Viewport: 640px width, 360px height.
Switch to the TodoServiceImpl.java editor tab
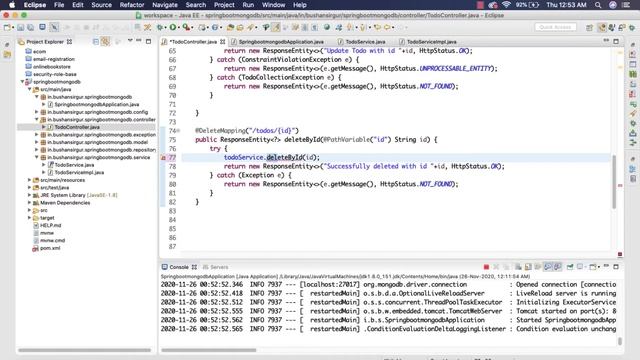[x=431, y=42]
